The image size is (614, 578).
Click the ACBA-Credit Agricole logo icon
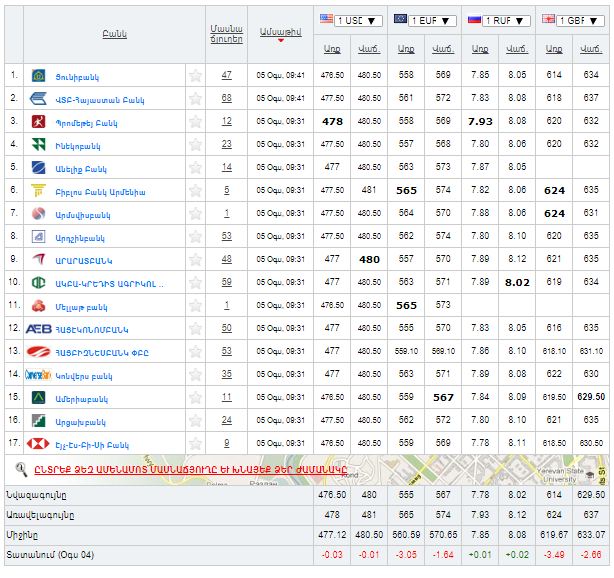[x=39, y=282]
